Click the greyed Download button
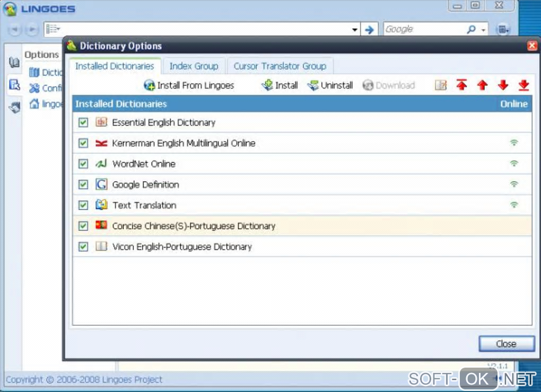This screenshot has height=392, width=541. 388,85
